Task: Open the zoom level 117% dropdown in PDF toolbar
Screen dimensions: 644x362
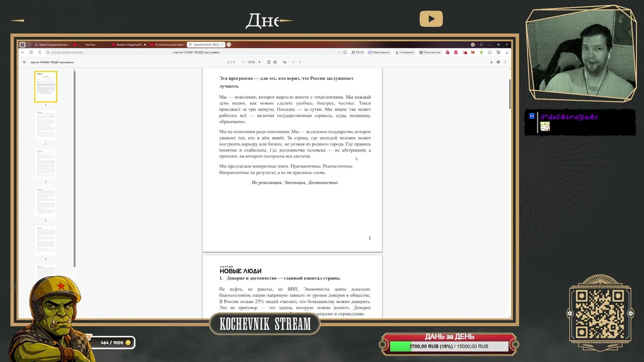Action: pos(252,62)
